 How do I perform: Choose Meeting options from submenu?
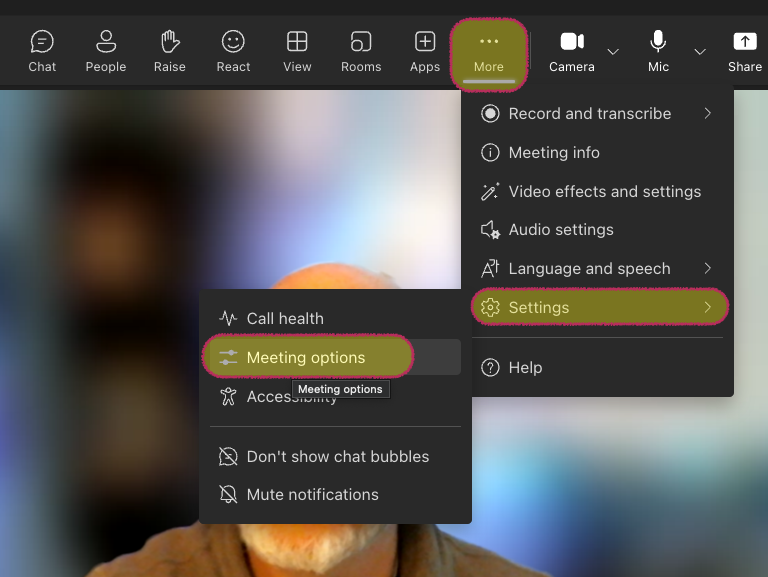(x=308, y=357)
